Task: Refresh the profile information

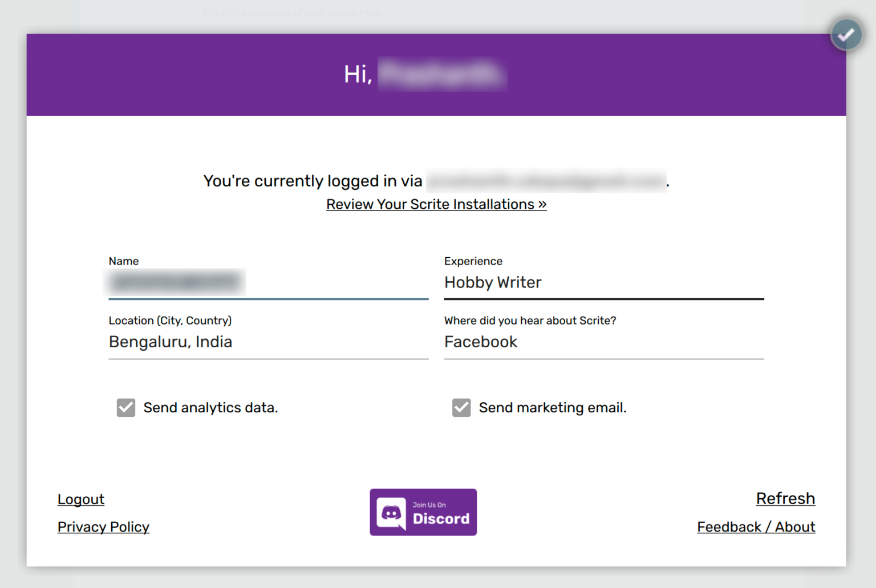Action: [x=785, y=498]
